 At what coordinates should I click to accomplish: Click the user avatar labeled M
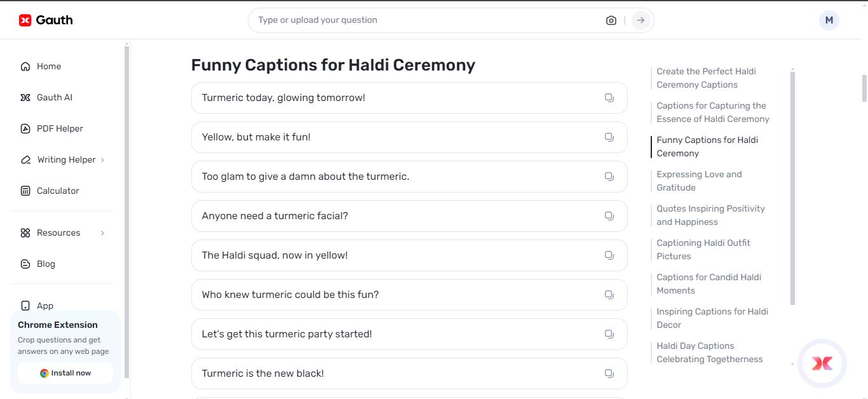click(x=829, y=20)
